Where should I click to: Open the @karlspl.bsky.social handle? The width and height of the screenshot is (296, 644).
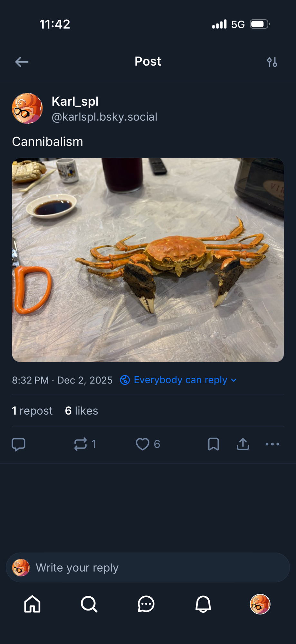pyautogui.click(x=104, y=117)
